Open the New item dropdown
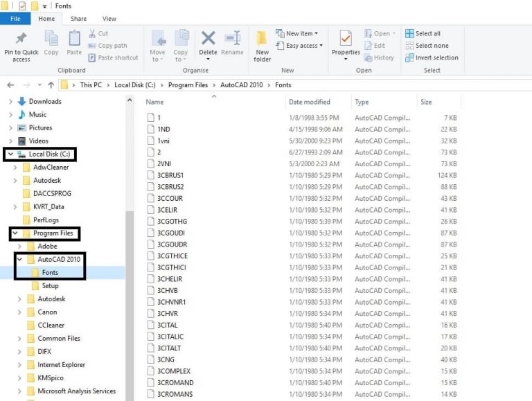 (x=297, y=33)
